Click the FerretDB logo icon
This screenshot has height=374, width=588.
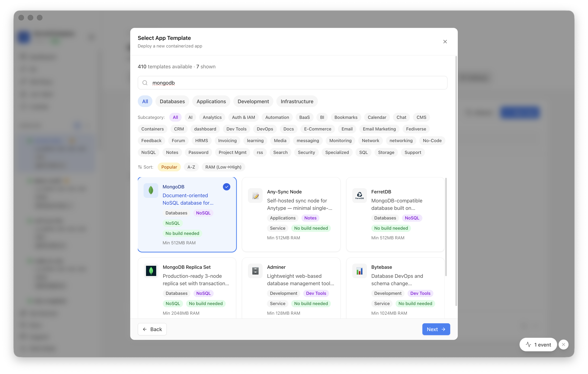pos(359,195)
